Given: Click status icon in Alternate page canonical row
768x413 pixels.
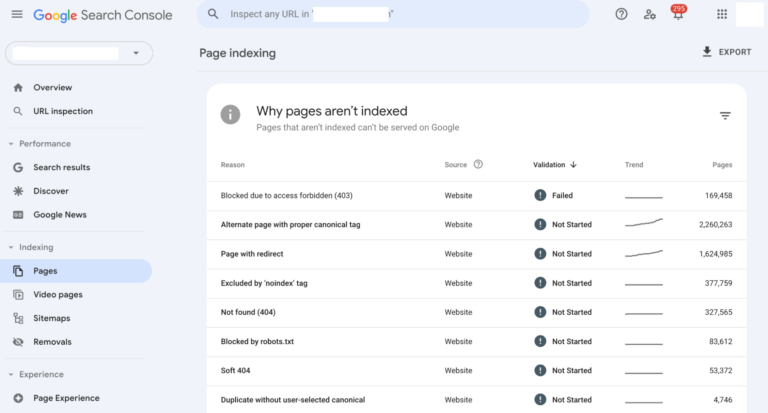Looking at the screenshot, I should (x=540, y=224).
